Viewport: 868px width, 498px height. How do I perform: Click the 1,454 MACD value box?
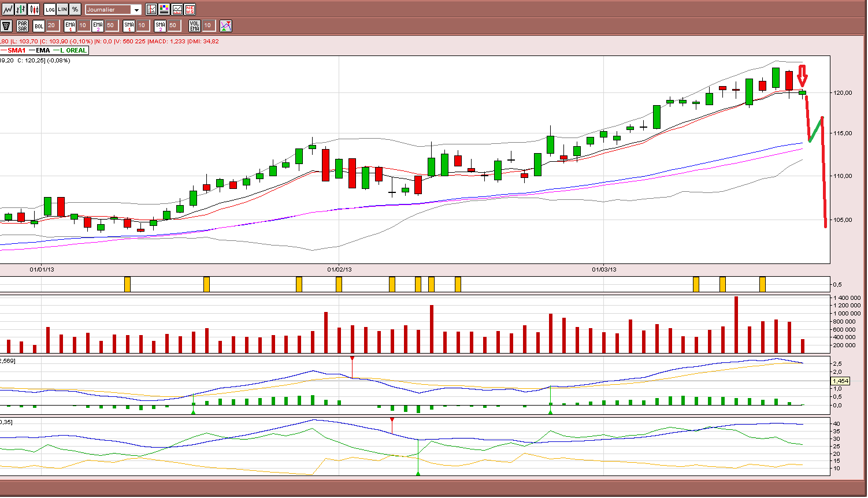coord(840,381)
